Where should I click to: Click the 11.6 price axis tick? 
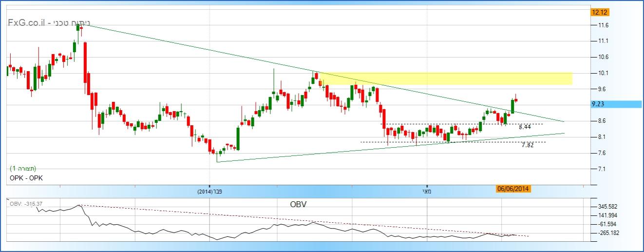click(602, 25)
